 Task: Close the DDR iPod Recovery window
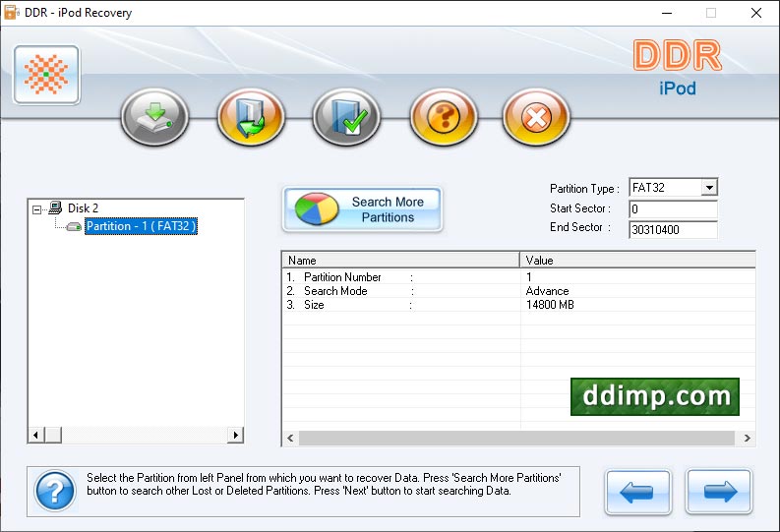(756, 13)
